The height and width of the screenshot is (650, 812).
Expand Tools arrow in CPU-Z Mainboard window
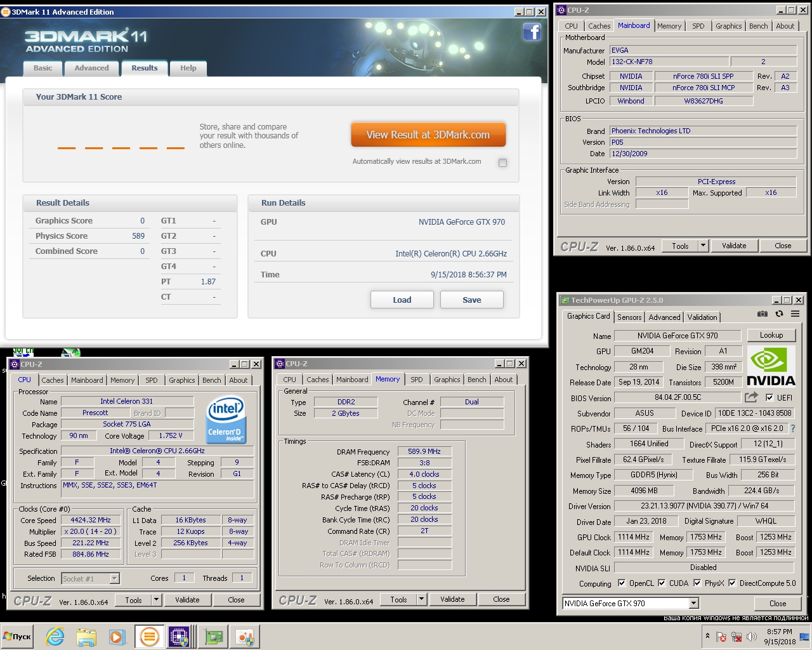703,246
